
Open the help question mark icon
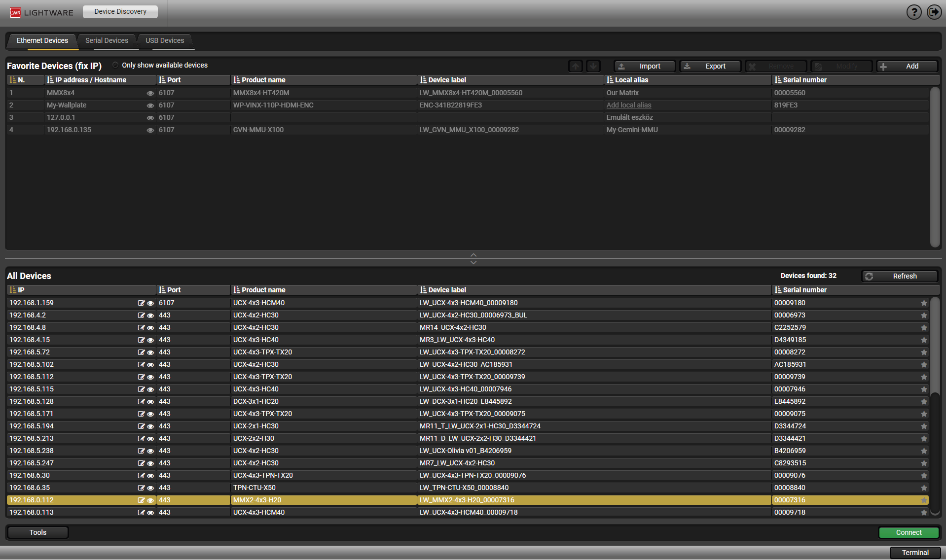point(914,12)
